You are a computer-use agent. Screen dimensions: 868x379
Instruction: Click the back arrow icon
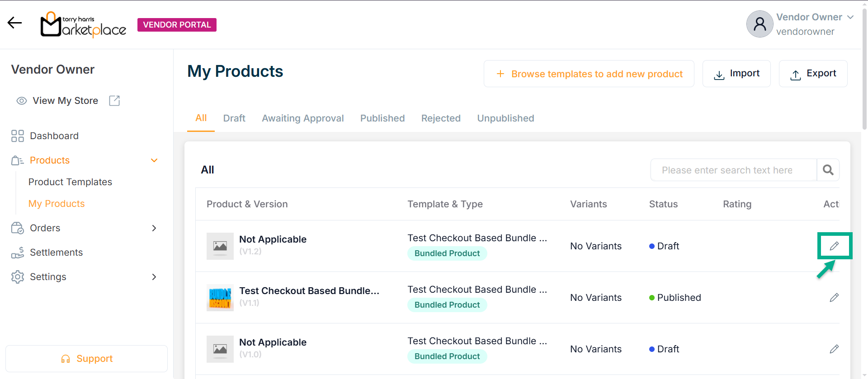pos(15,23)
